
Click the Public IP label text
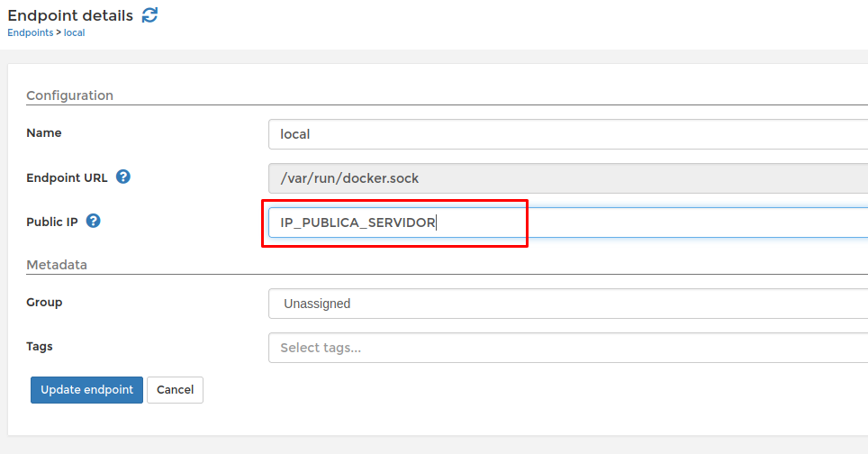coord(52,222)
